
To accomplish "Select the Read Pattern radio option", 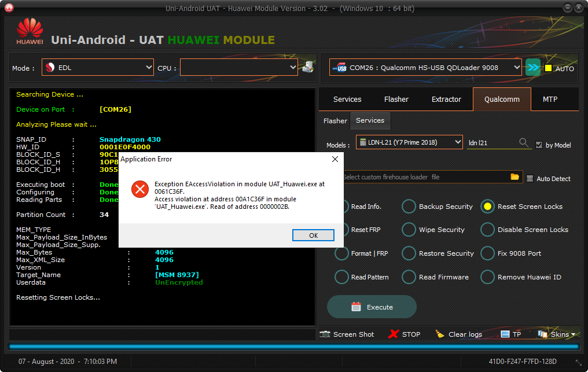I will click(341, 277).
